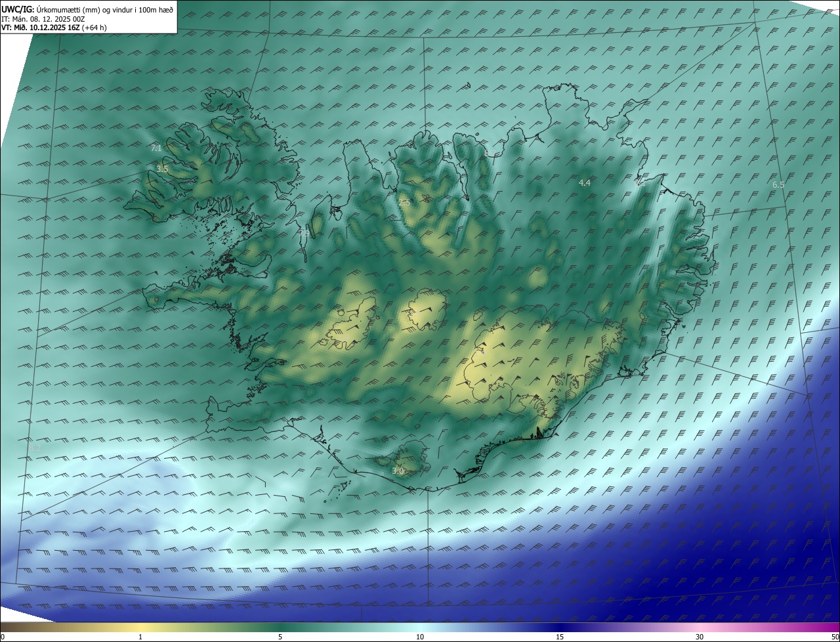This screenshot has width=840, height=642.
Task: Click the 1 tick on the colour scale
Action: pyautogui.click(x=140, y=637)
